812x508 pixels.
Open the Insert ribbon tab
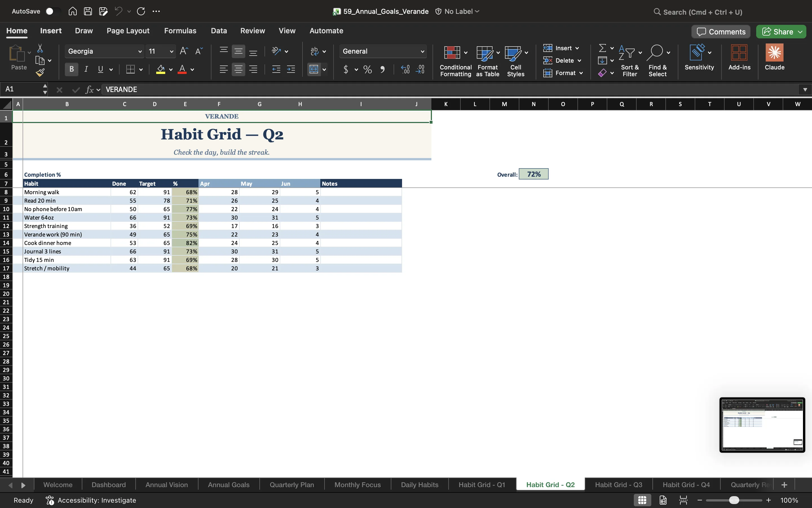tap(51, 30)
